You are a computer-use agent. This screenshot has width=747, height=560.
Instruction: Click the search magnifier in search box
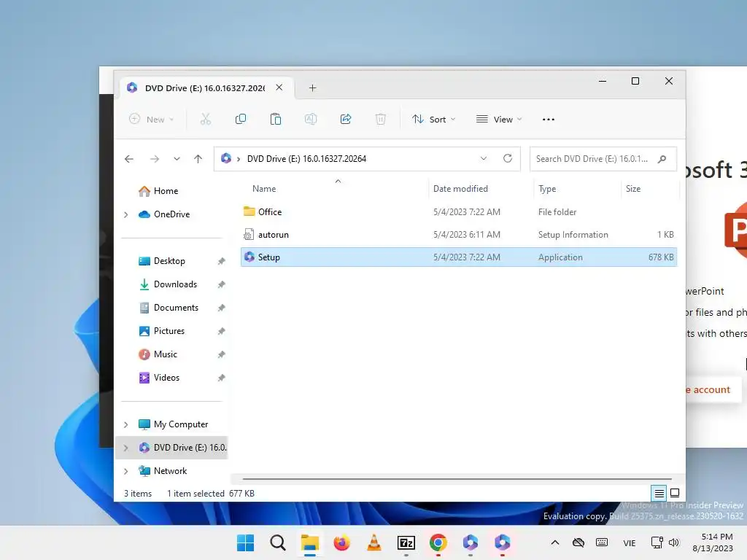(662, 159)
